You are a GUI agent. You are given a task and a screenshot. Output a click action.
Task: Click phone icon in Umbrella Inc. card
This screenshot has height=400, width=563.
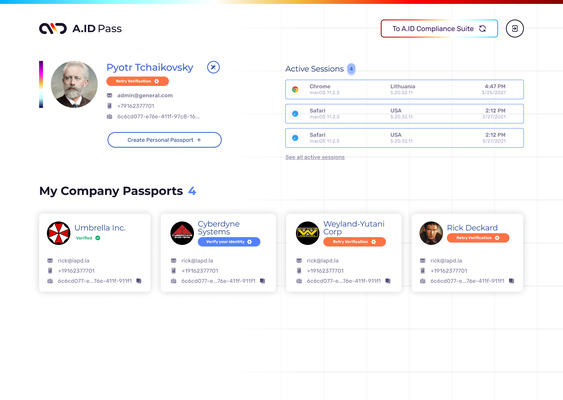pyautogui.click(x=50, y=270)
